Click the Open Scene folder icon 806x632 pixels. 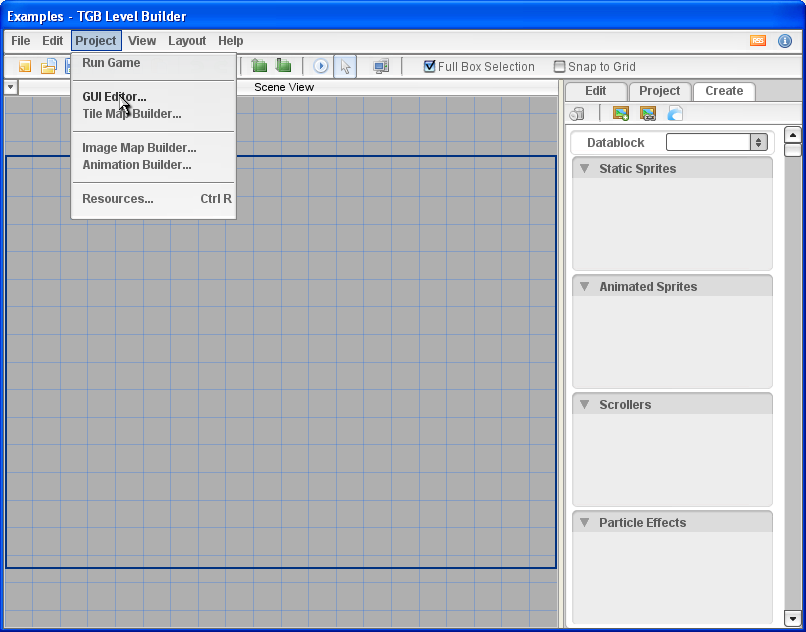click(48, 66)
